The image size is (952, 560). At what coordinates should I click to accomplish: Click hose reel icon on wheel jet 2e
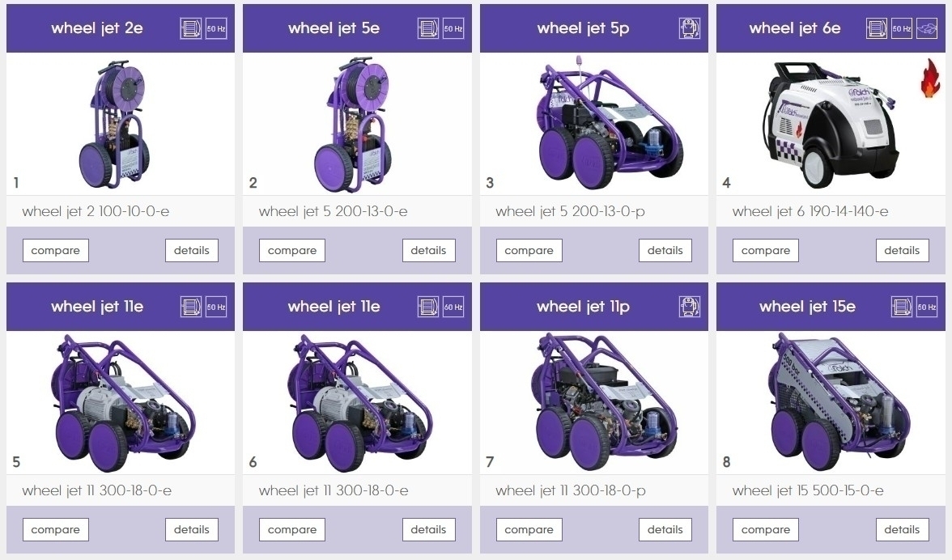[191, 28]
